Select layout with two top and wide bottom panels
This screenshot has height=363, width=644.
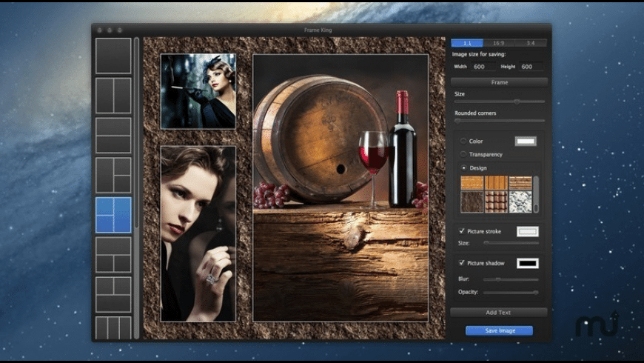click(x=113, y=295)
